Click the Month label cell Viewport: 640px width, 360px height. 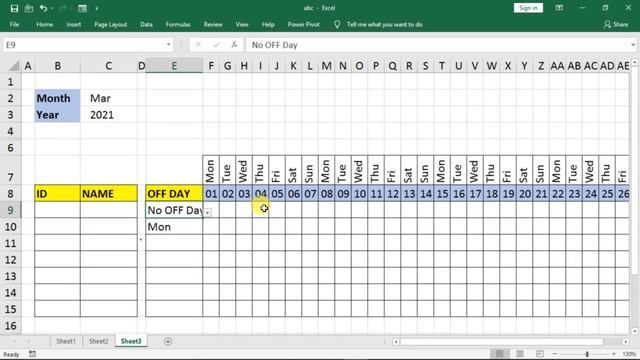pos(58,98)
